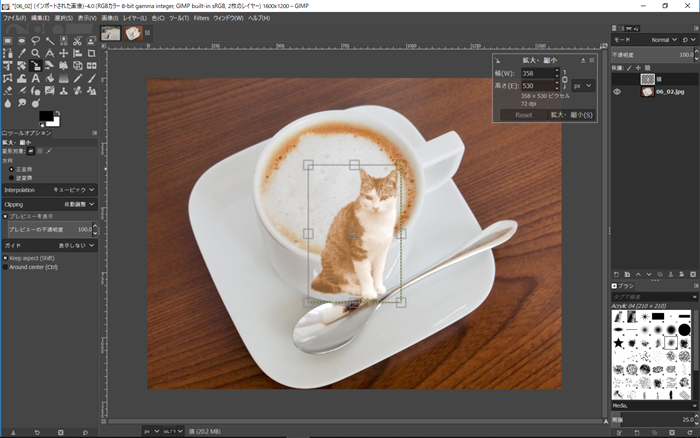700x438 pixels.
Task: Click the star-shaped brush thumbnail
Action: [620, 343]
